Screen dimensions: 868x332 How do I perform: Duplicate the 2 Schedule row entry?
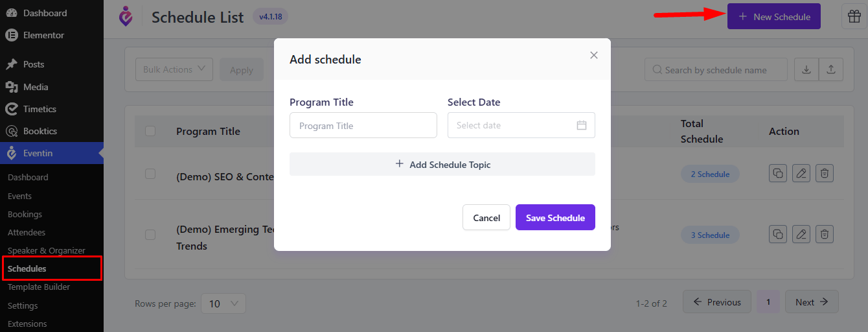[x=778, y=173]
